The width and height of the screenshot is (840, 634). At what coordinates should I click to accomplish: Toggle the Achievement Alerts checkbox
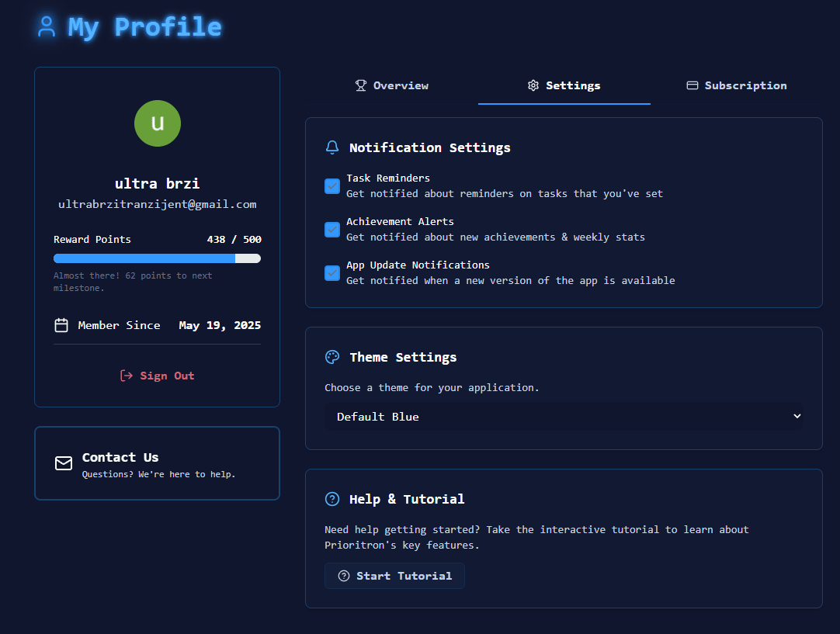coord(332,229)
